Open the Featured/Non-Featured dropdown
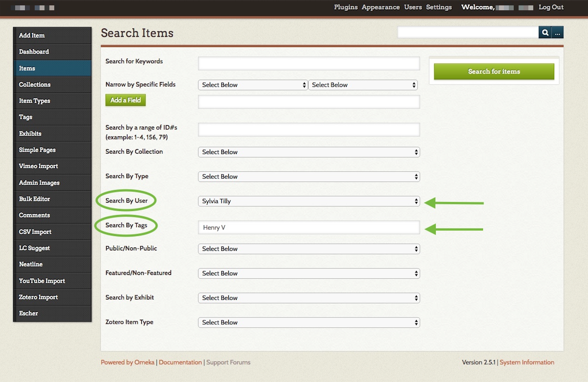 tap(309, 273)
